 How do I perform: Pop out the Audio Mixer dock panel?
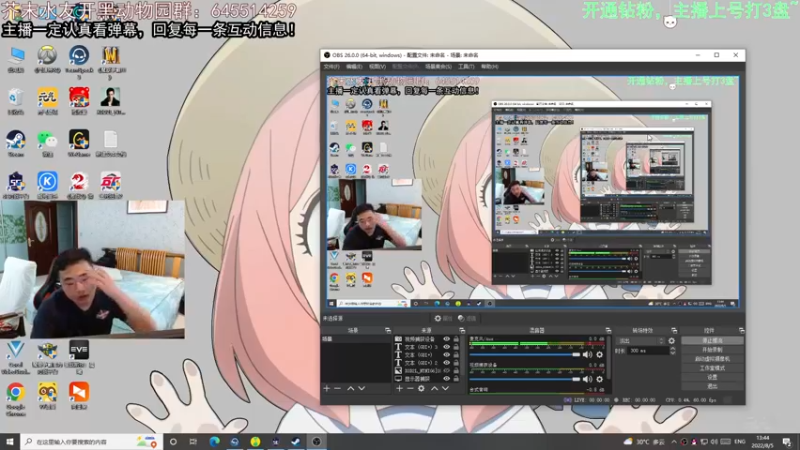coord(608,331)
